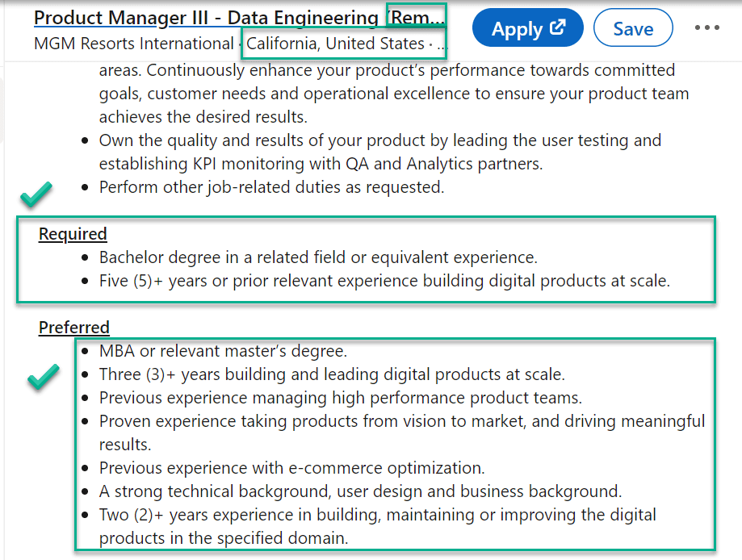
Task: Expand the truncated Remote workplace badge
Action: [x=414, y=17]
